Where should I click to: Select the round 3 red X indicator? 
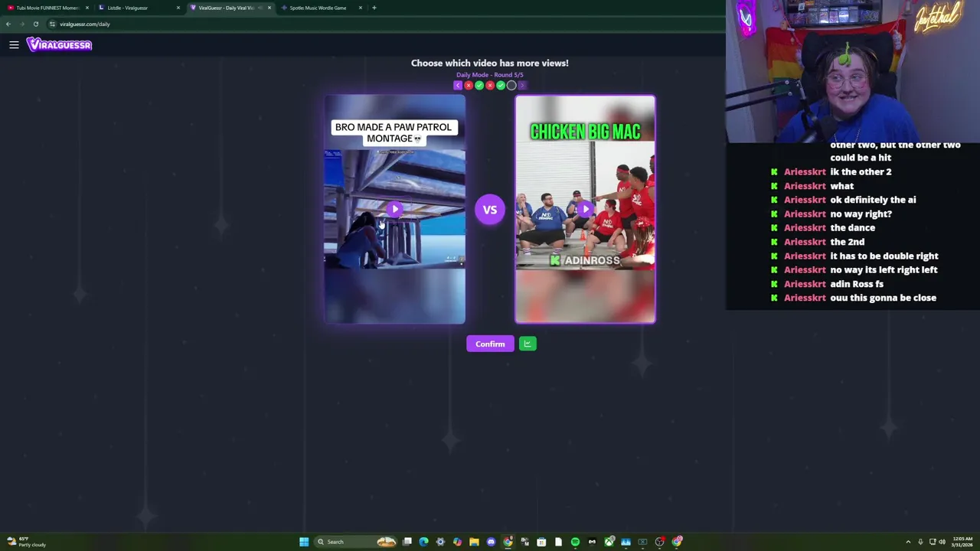point(490,86)
